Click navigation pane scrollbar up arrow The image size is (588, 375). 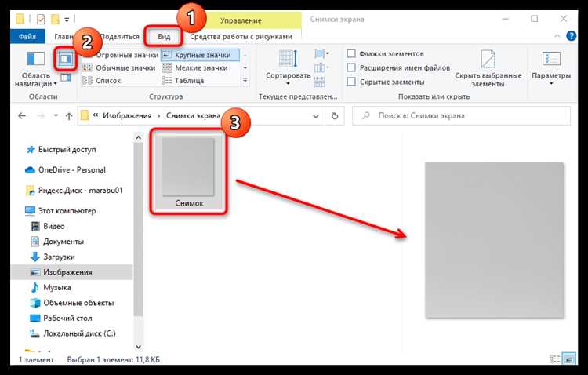138,138
